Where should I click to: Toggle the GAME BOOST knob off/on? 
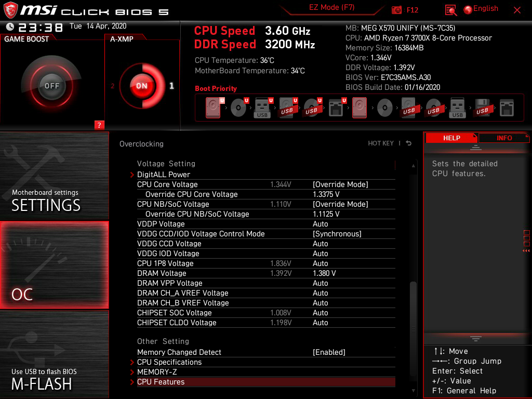51,86
